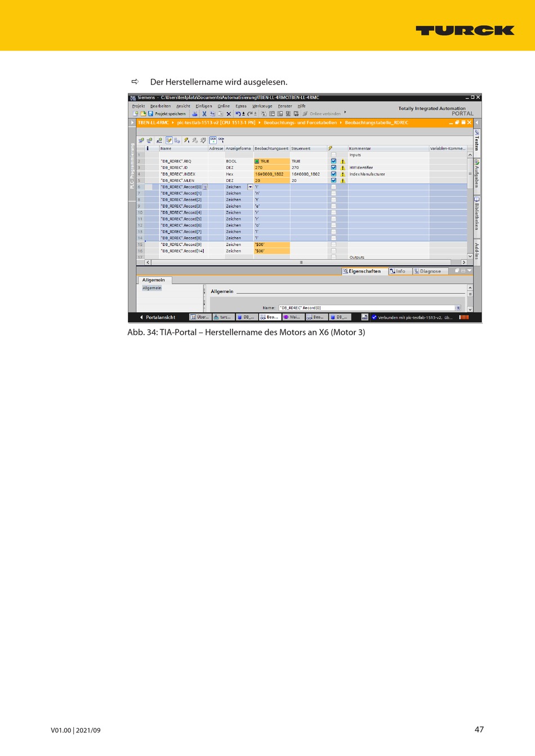
Task: Click breadcrumb arrow after TBEN-LL-4RMC
Action: click(x=173, y=122)
